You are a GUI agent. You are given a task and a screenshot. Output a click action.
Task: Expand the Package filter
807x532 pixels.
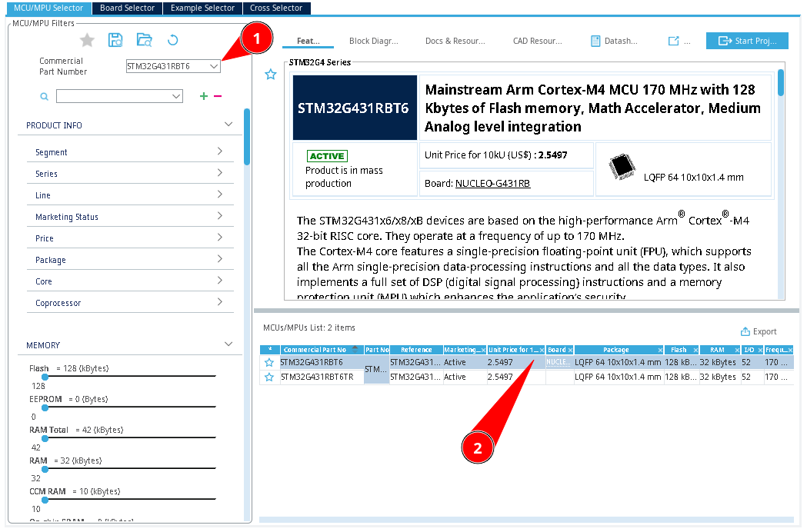click(220, 259)
